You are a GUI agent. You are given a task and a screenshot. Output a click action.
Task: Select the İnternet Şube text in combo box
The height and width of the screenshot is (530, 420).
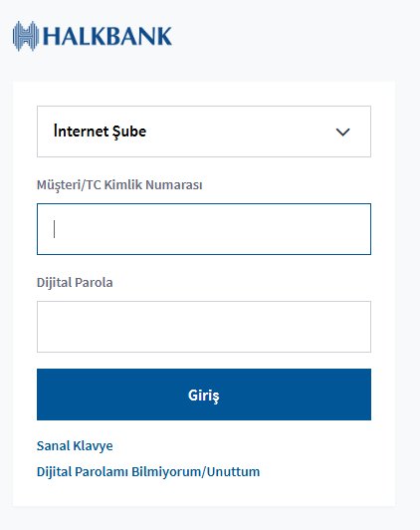pyautogui.click(x=100, y=132)
